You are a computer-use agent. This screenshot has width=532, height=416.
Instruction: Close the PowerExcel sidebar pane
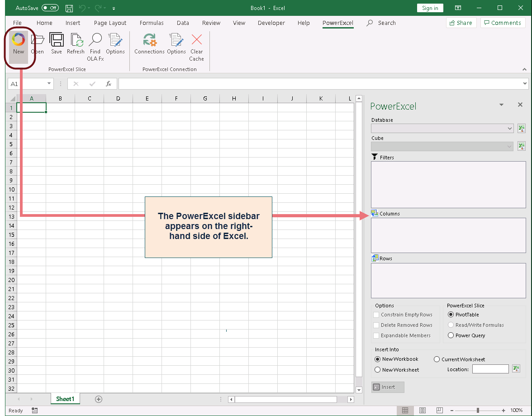[520, 105]
